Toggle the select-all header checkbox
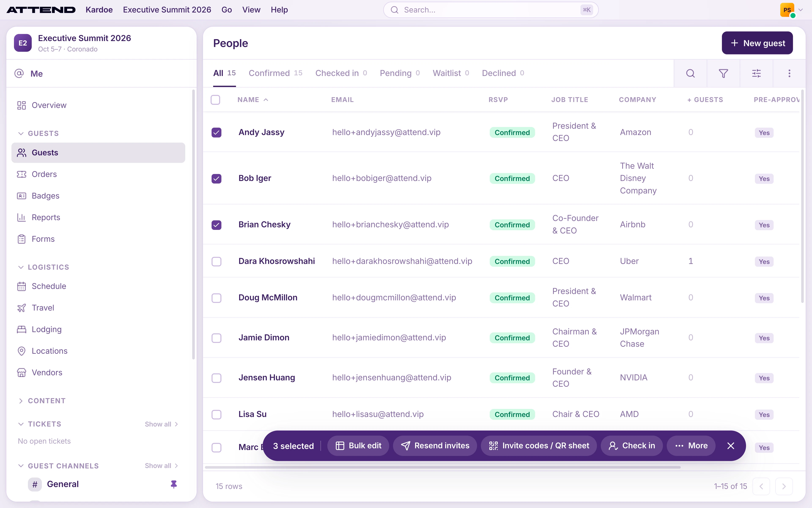812x508 pixels. click(215, 100)
